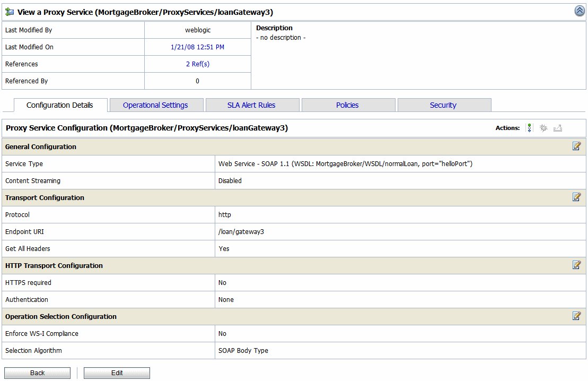Go to the Policies tab
The height and width of the screenshot is (381, 588).
[347, 105]
